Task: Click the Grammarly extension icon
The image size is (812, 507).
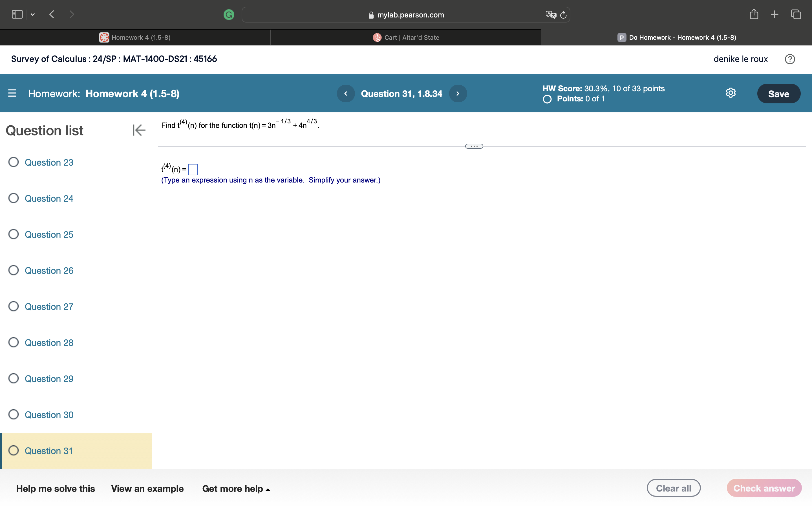Action: pyautogui.click(x=229, y=14)
